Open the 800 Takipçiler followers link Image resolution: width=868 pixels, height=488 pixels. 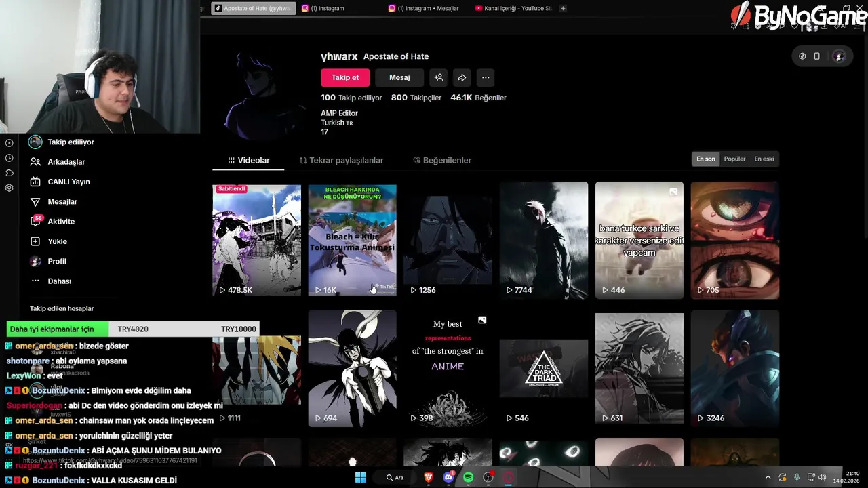point(416,98)
